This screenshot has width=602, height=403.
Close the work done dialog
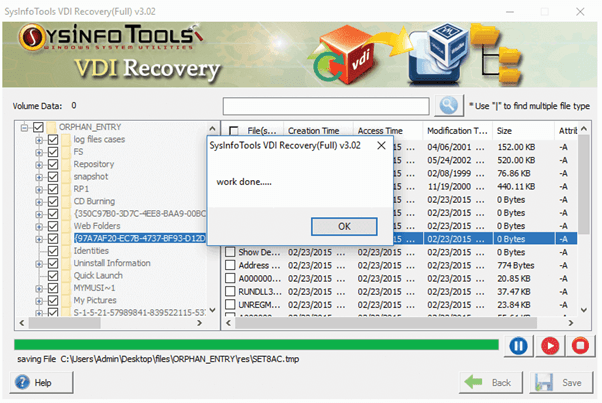381,145
